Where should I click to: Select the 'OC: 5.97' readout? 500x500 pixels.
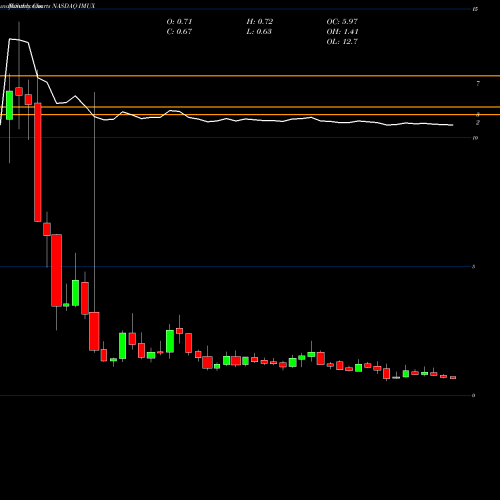(342, 22)
